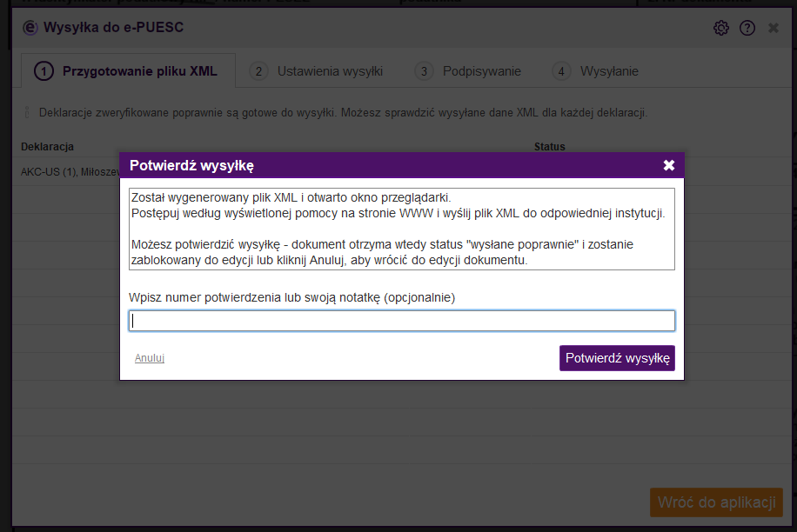Open settings gear in Wysyłka do e-PUESC window
Image resolution: width=797 pixels, height=532 pixels.
[x=720, y=28]
